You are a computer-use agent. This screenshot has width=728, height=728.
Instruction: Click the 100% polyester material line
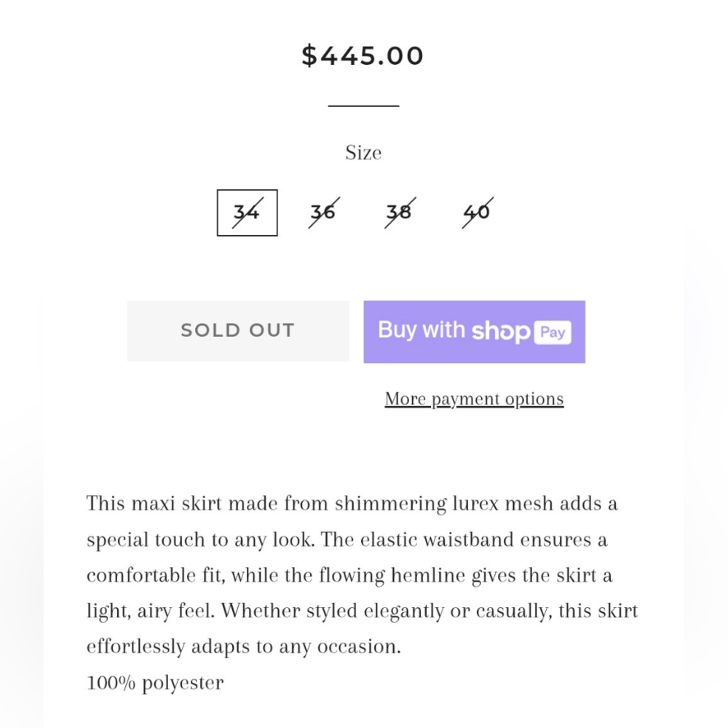pyautogui.click(x=155, y=683)
